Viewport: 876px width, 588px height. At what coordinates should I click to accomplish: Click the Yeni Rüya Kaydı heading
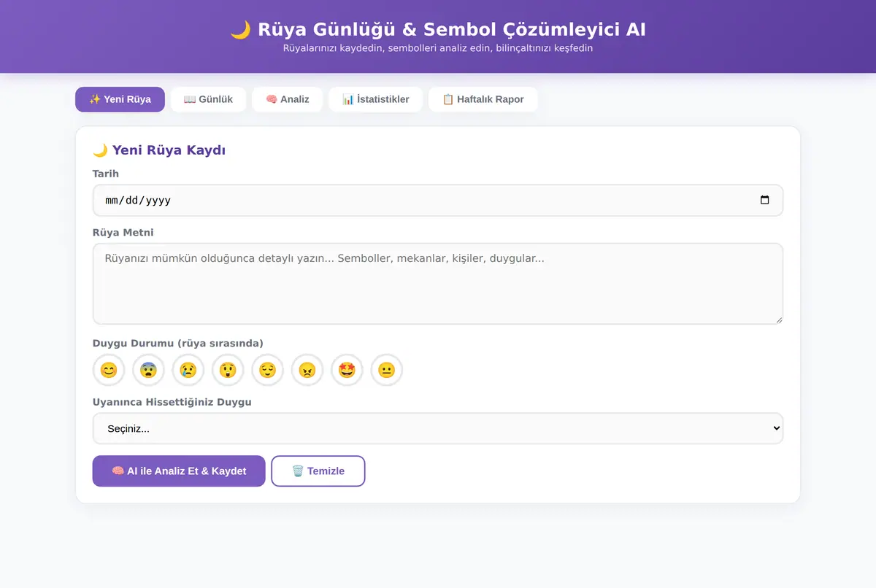coord(159,150)
